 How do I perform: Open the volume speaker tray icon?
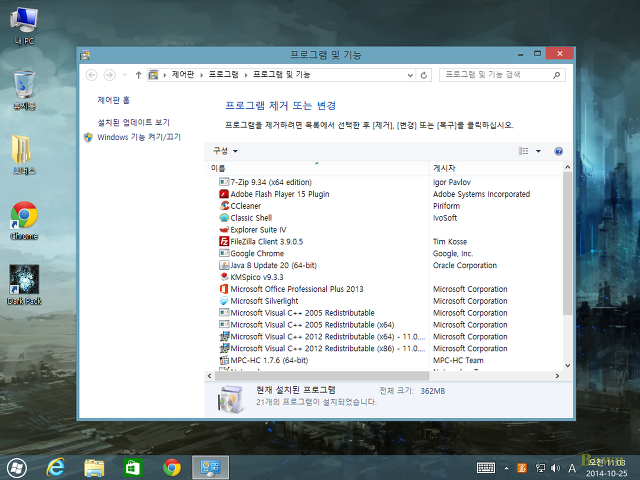(555, 468)
